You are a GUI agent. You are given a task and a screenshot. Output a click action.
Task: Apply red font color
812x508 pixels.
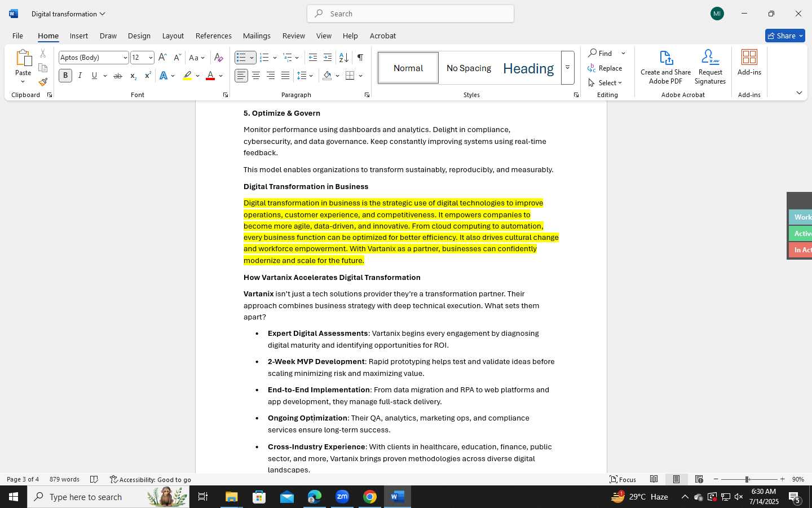[210, 76]
